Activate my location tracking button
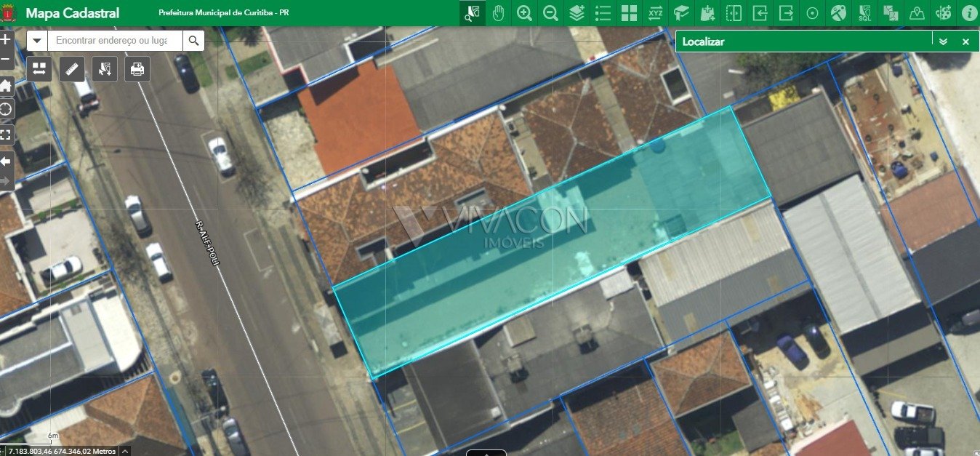980x456 pixels. [x=6, y=109]
